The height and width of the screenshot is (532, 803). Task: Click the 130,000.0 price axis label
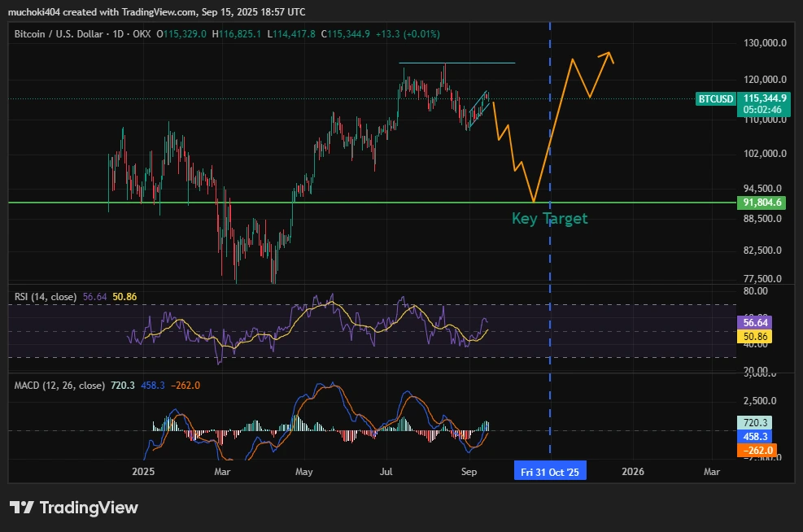(765, 43)
